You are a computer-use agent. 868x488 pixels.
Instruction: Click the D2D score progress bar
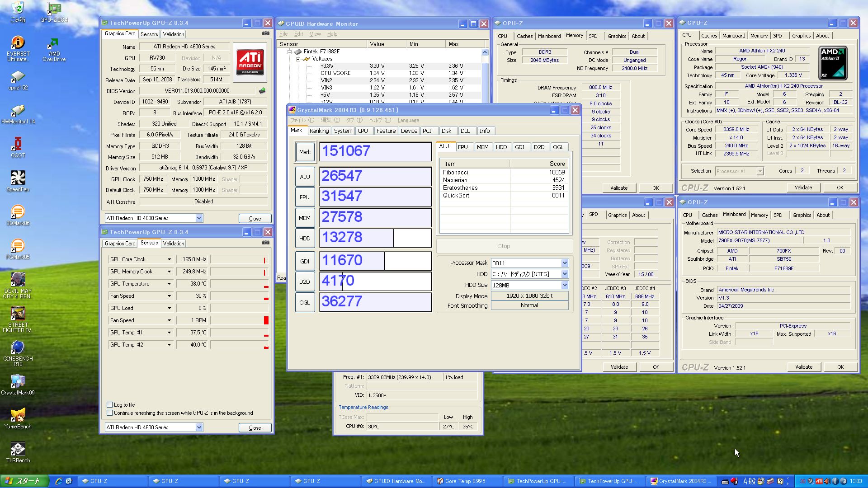(x=375, y=281)
